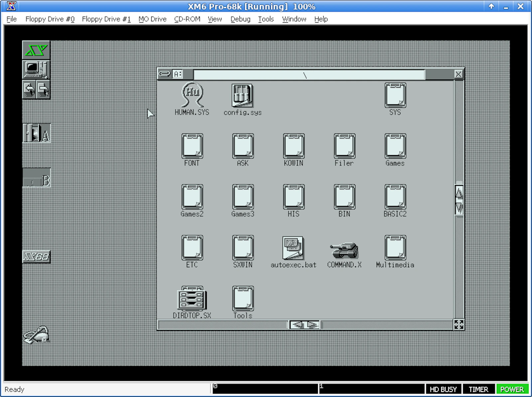Select the config.sys file icon
Screen dimensions: 532x397
pos(243,95)
